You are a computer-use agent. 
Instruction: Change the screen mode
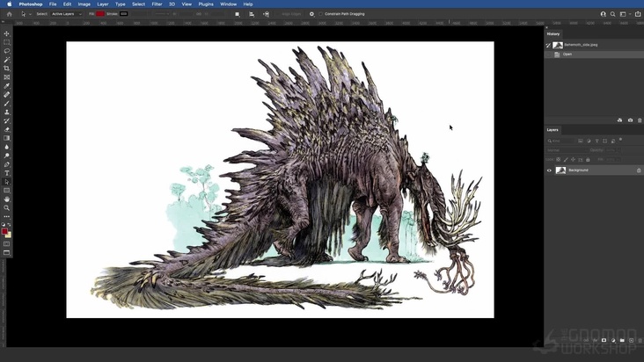[6, 252]
